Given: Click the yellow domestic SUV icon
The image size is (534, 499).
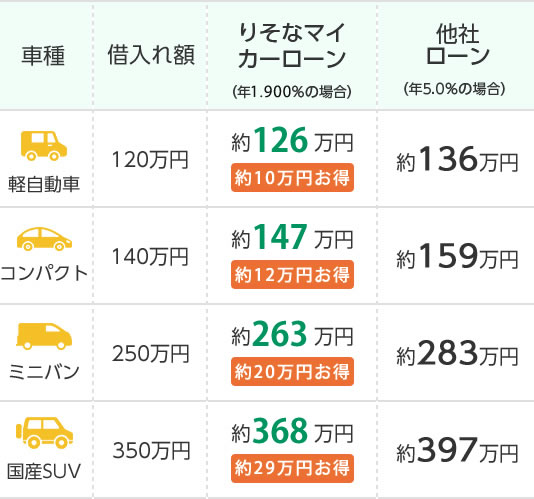Looking at the screenshot, I should [x=44, y=433].
